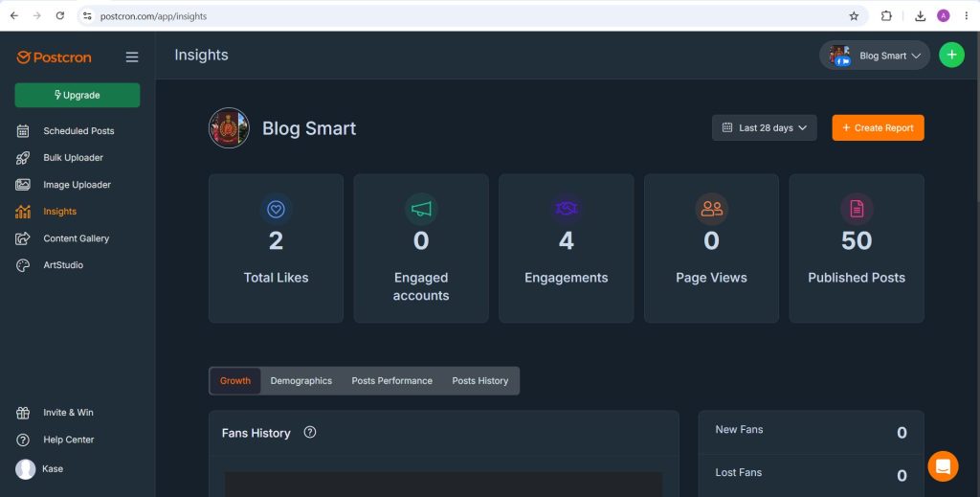Go back in browser history
Viewport: 980px width, 497px height.
[x=13, y=16]
